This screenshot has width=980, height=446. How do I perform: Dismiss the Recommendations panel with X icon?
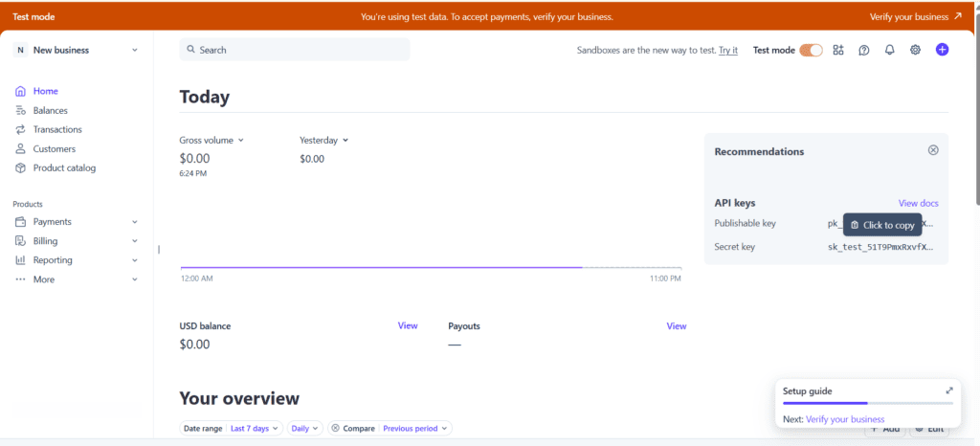[x=933, y=150]
